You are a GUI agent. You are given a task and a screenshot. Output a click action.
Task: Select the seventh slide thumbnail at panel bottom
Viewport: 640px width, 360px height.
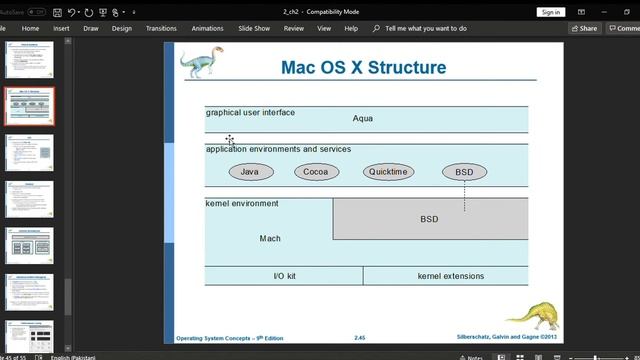point(29,336)
